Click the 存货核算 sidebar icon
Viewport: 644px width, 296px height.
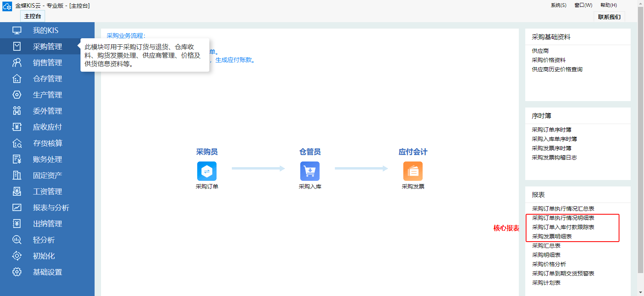[17, 143]
